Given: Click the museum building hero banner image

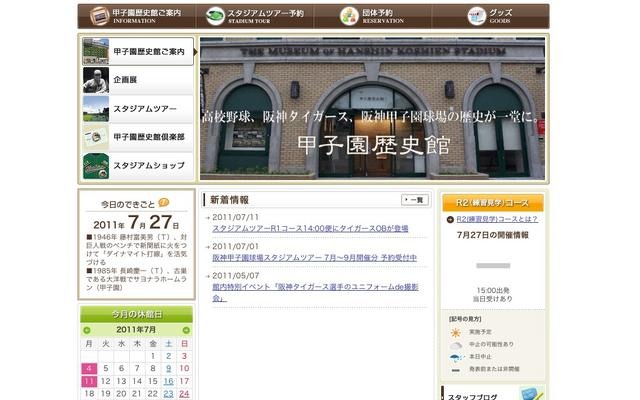Looking at the screenshot, I should click(372, 109).
